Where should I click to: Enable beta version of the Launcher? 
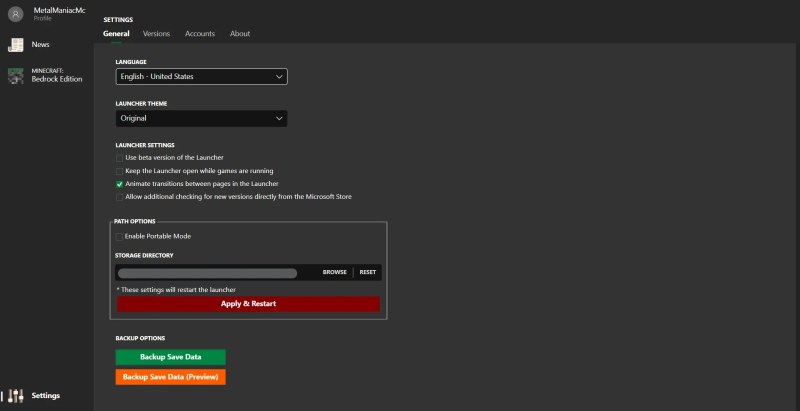(119, 158)
